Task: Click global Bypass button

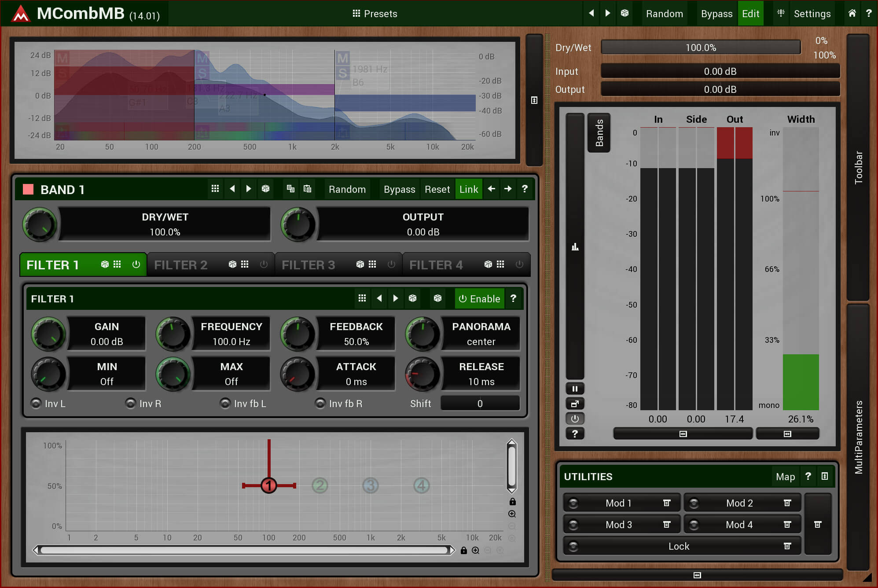Action: [x=716, y=14]
